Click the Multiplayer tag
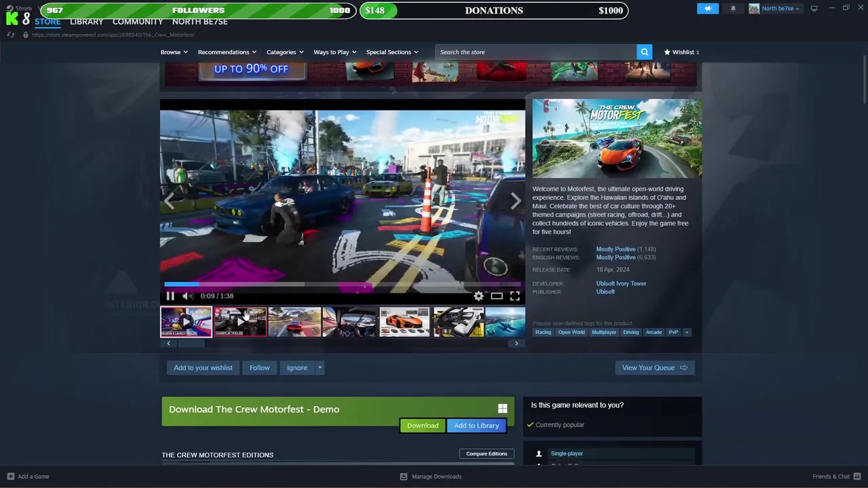The image size is (868, 488). [x=604, y=332]
